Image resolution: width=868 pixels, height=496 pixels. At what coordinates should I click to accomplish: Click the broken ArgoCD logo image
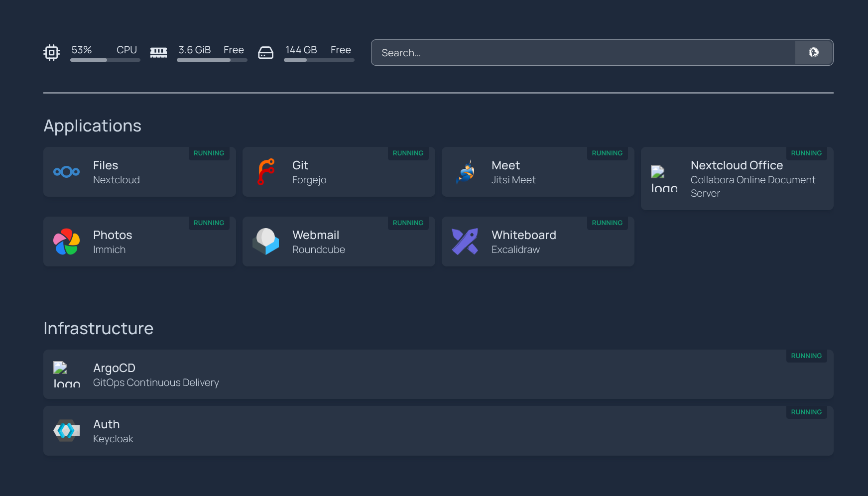click(x=67, y=374)
